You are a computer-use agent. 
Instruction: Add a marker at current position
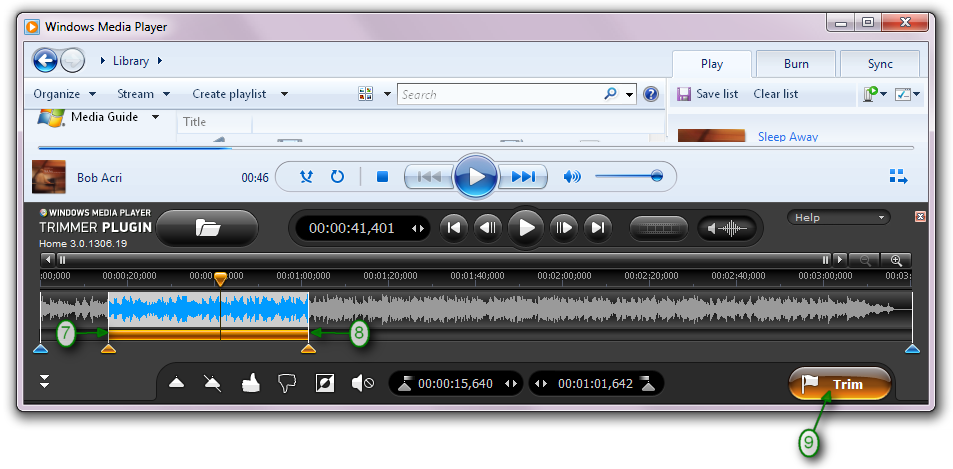coord(176,383)
